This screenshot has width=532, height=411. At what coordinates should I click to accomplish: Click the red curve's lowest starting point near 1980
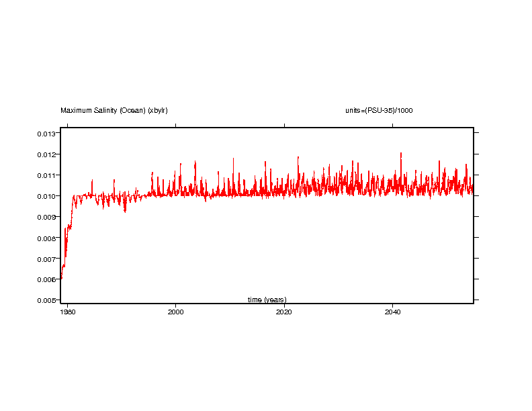click(61, 277)
